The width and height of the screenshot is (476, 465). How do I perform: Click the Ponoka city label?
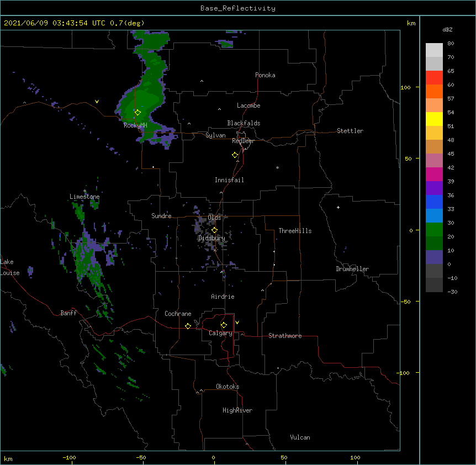pyautogui.click(x=265, y=75)
